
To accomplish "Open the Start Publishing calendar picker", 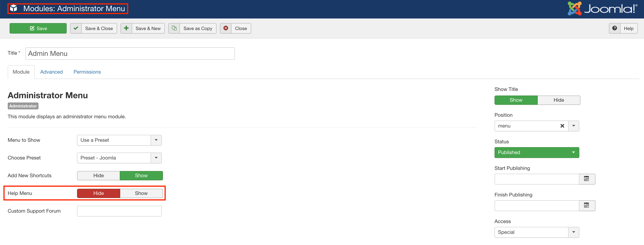I will [586, 179].
